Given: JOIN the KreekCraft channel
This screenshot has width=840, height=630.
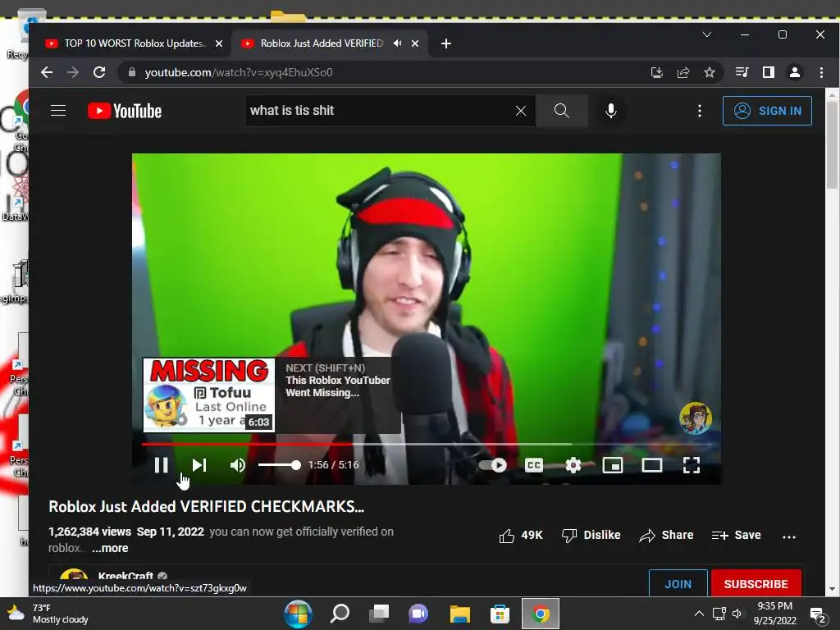Looking at the screenshot, I should (x=678, y=584).
